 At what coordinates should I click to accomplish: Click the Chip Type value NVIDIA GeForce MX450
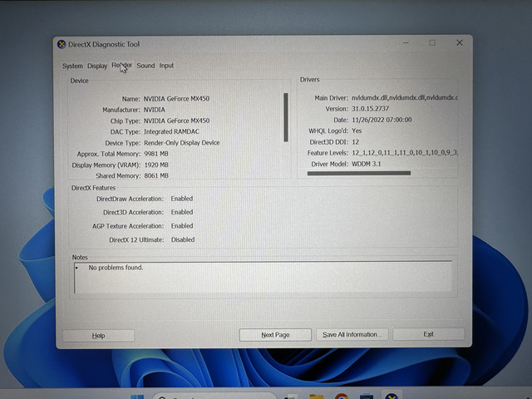click(176, 121)
